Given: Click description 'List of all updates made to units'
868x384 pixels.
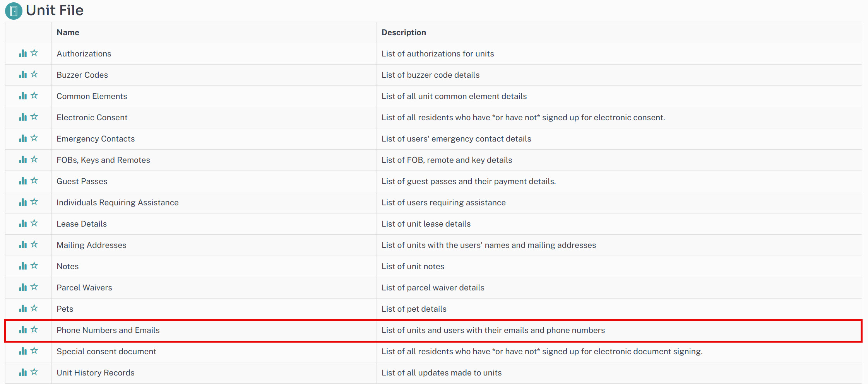Looking at the screenshot, I should [442, 373].
